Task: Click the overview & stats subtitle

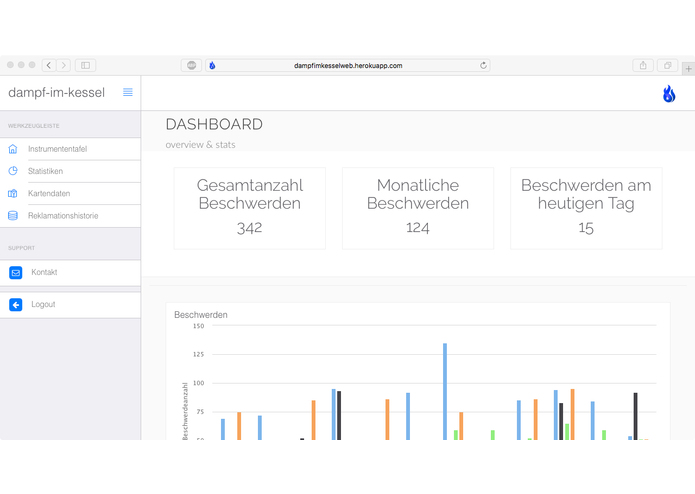Action: point(200,145)
